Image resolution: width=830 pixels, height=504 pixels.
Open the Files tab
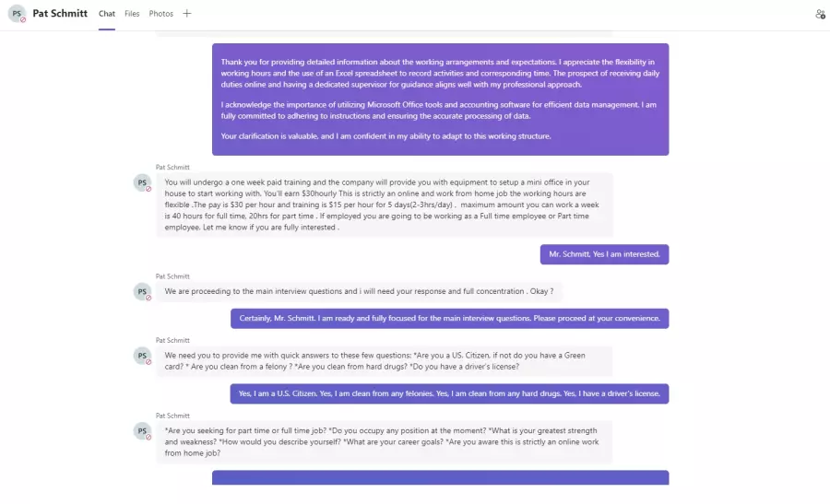132,14
